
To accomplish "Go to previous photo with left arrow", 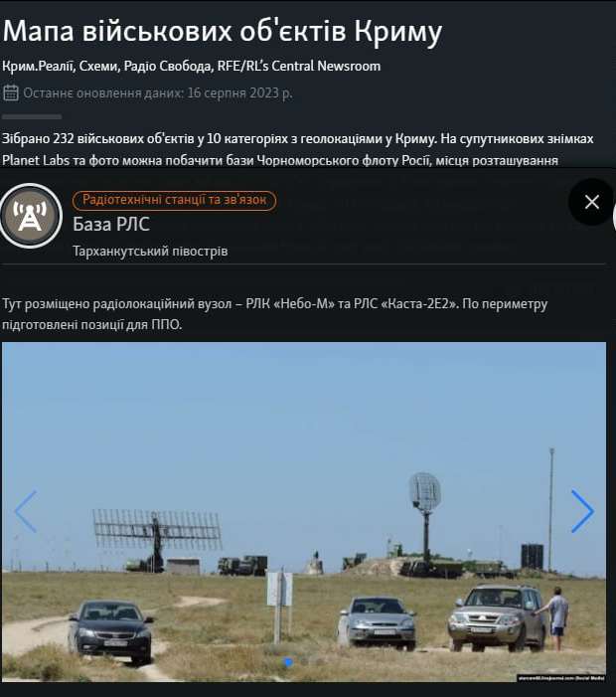I will (26, 511).
